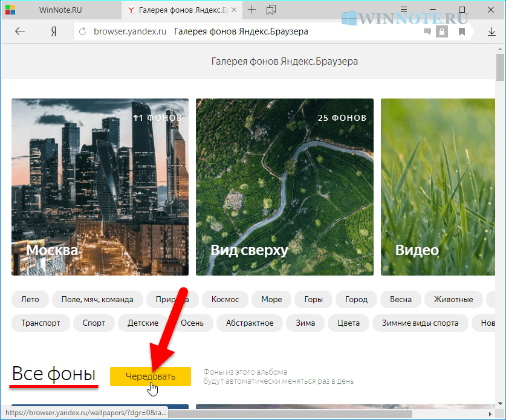The width and height of the screenshot is (506, 420).
Task: Reload the page using the refresh icon
Action: [83, 31]
